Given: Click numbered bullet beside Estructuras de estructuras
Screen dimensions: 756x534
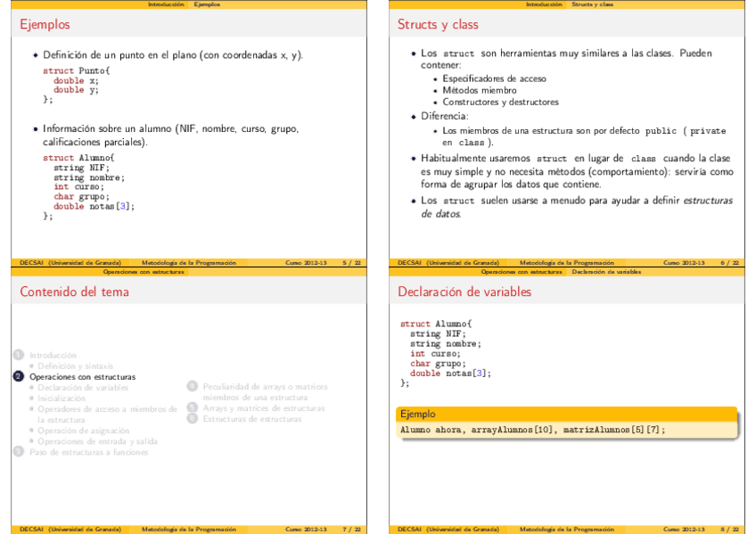Looking at the screenshot, I should coord(191,419).
